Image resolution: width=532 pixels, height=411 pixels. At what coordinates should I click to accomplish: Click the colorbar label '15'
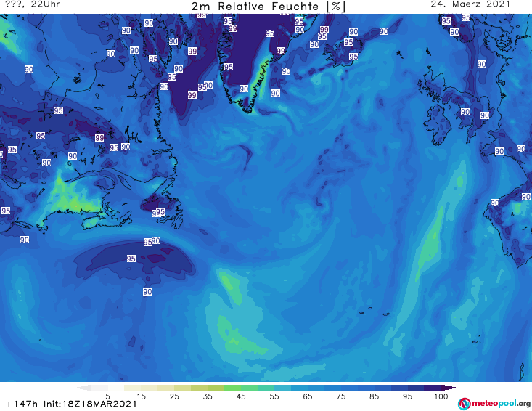click(x=141, y=396)
